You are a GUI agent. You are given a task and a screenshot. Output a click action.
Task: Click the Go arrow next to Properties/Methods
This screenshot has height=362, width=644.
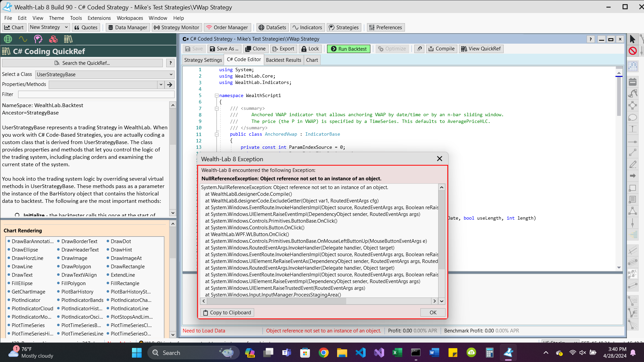click(x=170, y=85)
